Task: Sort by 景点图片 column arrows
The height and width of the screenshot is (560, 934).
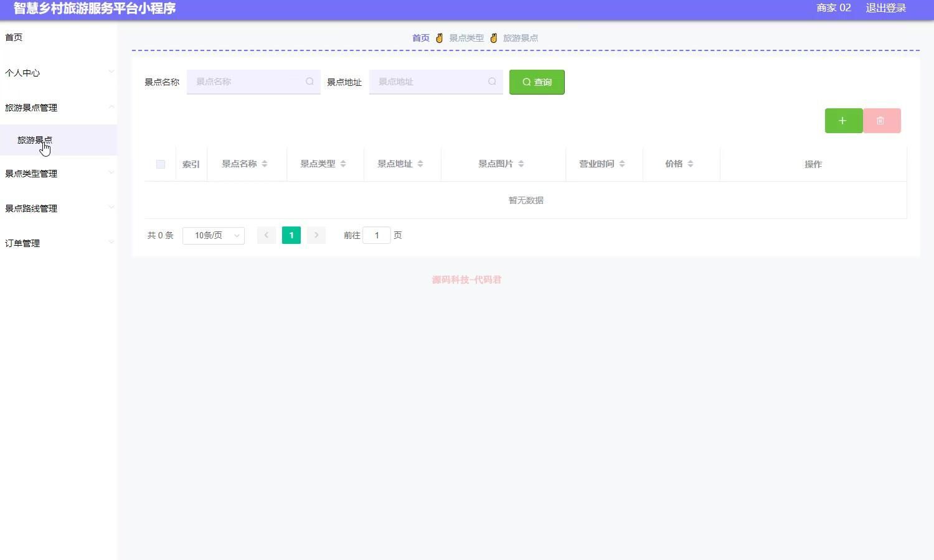Action: tap(521, 164)
